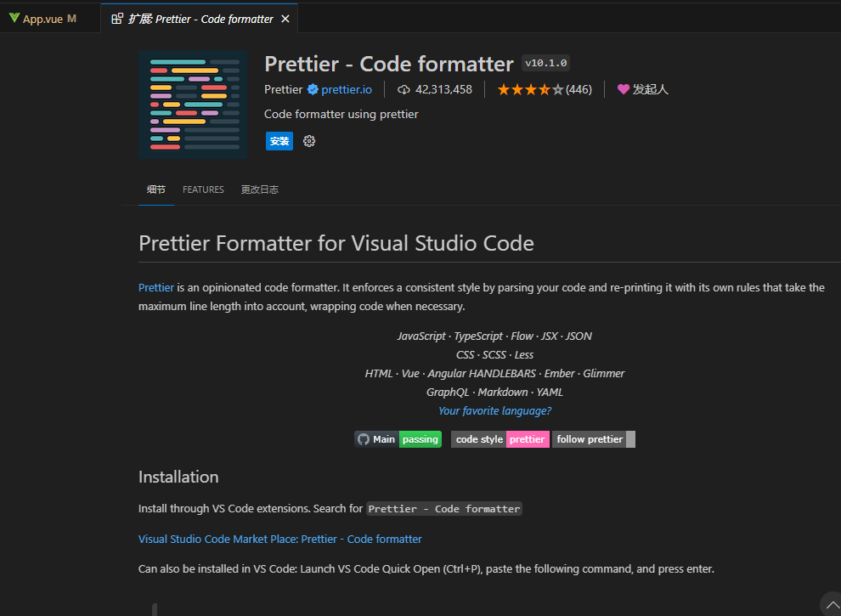Open the 更改日志 changelog tab

click(x=259, y=189)
